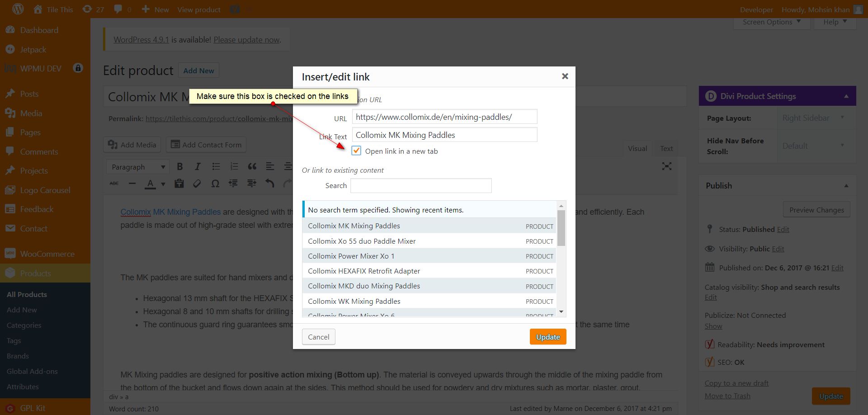Screen dimensions: 868x415
Task: Open the Page Layout dropdown
Action: (813, 118)
